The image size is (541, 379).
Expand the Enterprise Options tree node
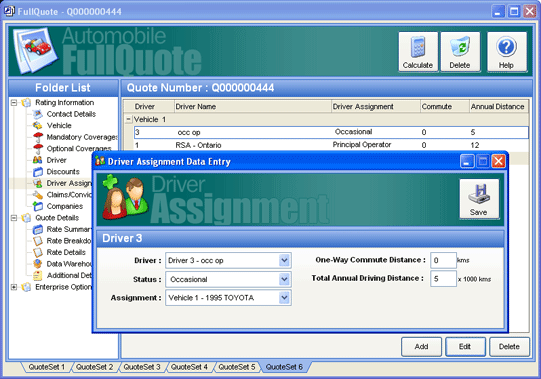click(14, 287)
